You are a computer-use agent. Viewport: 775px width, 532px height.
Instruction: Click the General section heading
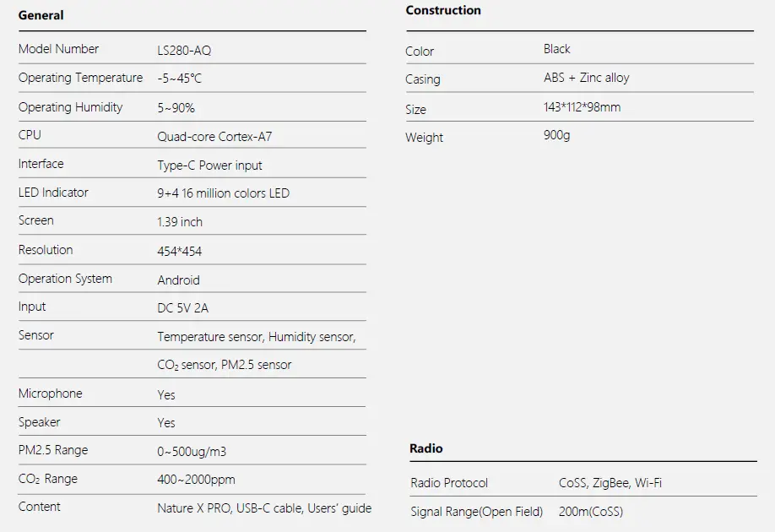(x=41, y=15)
